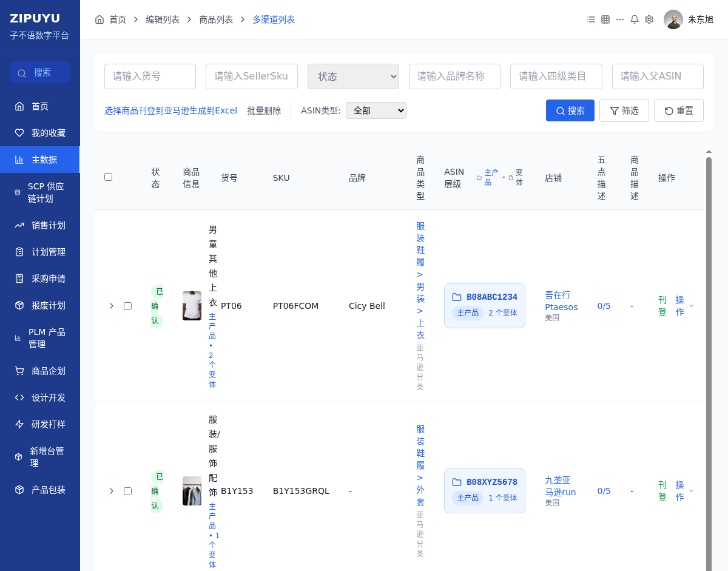This screenshot has width=728, height=571.
Task: Select the checkbox for row B1Y153
Action: (127, 491)
